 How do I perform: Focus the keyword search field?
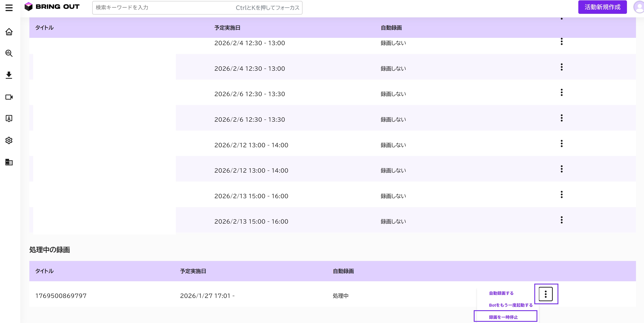point(197,8)
